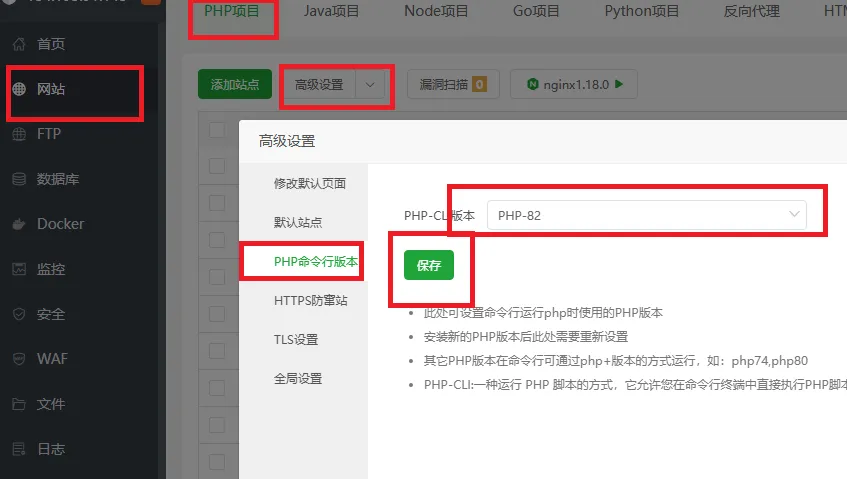Toggle the select-all checkbox in site table header
Viewport: 847px width, 479px height.
pyautogui.click(x=217, y=130)
